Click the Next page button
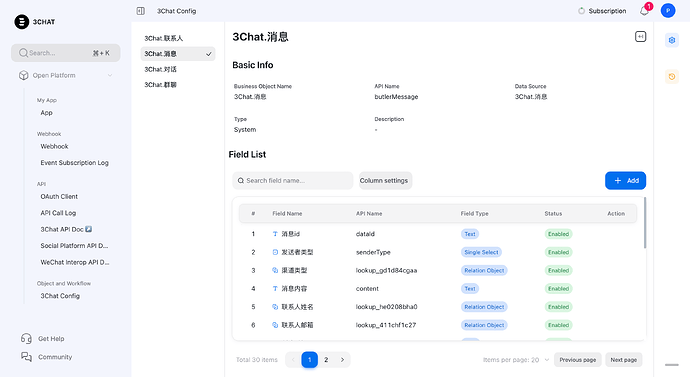 point(624,360)
